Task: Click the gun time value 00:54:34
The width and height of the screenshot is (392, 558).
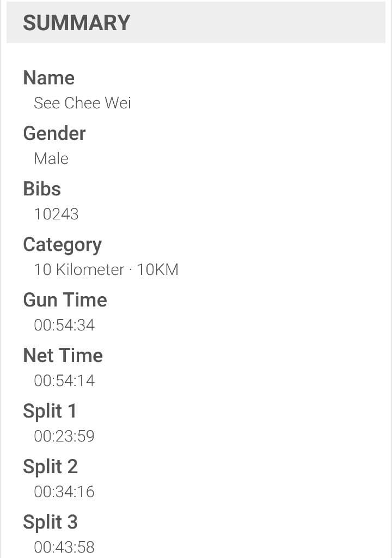Action: [64, 325]
